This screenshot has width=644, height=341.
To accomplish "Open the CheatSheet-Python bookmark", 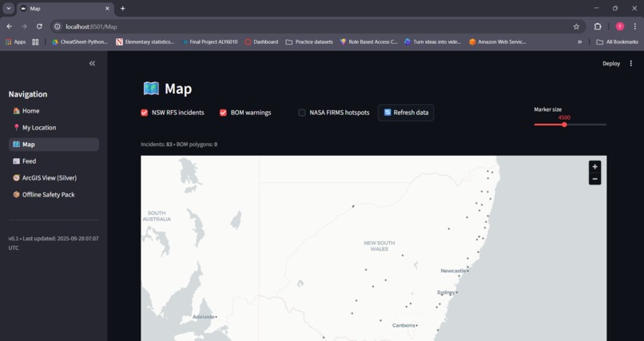I will click(x=79, y=42).
